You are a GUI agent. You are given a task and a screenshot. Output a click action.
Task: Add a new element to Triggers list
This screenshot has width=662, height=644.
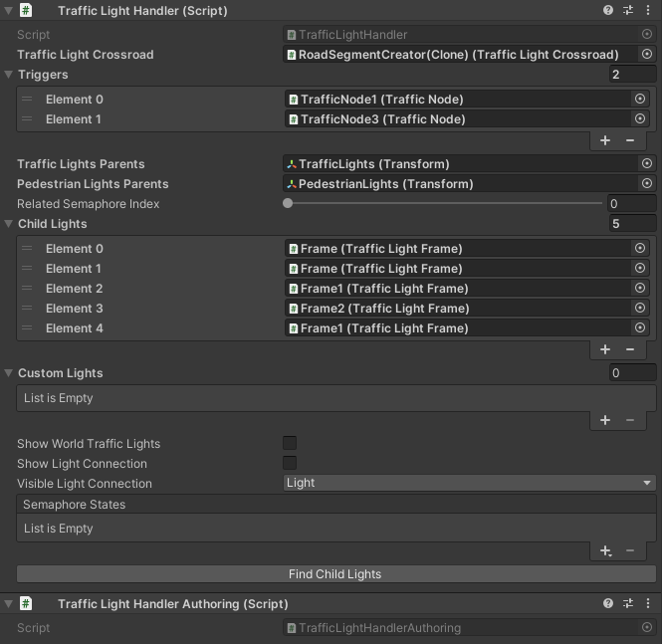click(605, 140)
